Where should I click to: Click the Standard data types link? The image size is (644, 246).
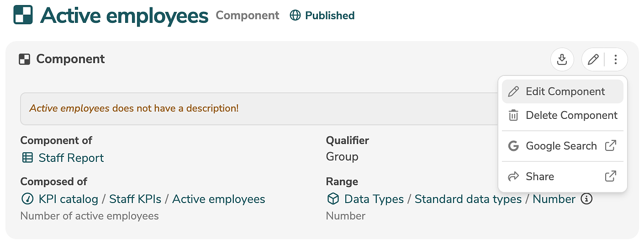click(468, 199)
